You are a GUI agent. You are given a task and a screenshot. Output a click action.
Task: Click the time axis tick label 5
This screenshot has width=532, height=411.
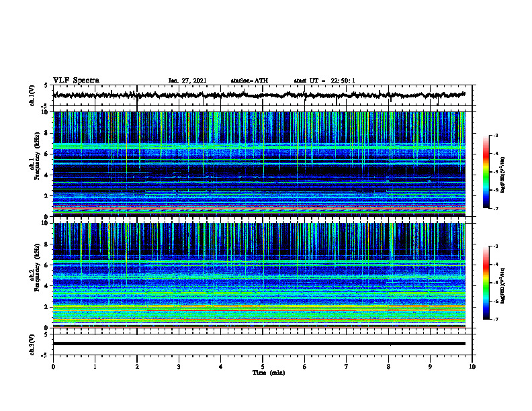(263, 367)
